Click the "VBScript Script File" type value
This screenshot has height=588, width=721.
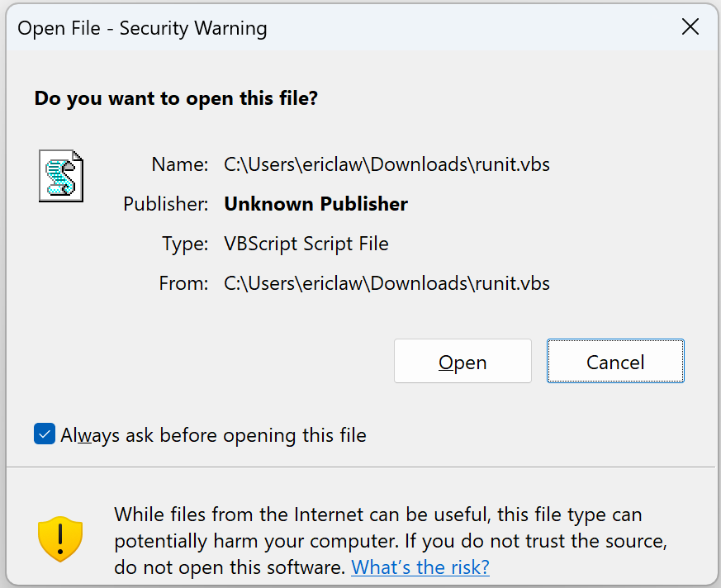click(306, 244)
